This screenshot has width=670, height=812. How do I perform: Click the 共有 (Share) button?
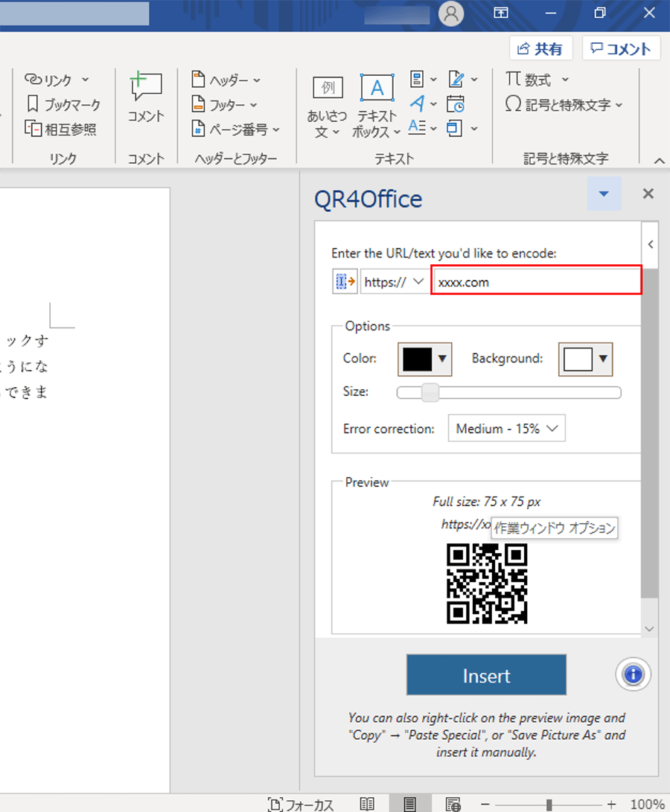tap(540, 49)
